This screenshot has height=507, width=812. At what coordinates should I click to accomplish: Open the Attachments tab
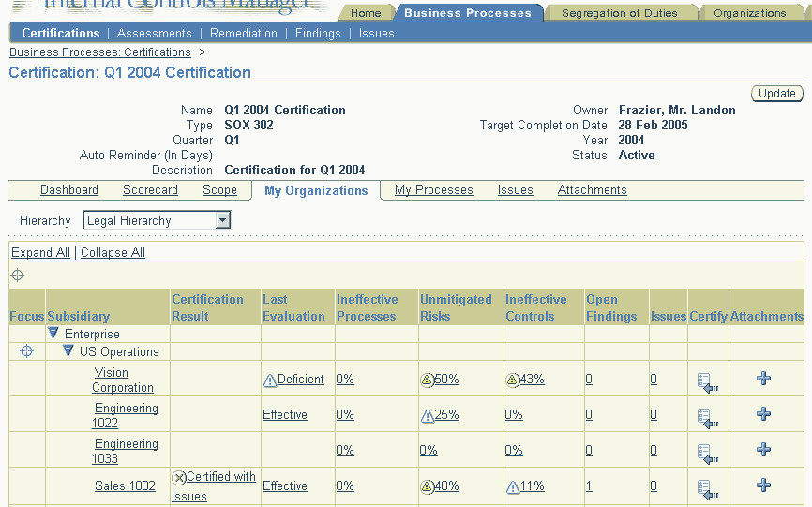tap(592, 190)
